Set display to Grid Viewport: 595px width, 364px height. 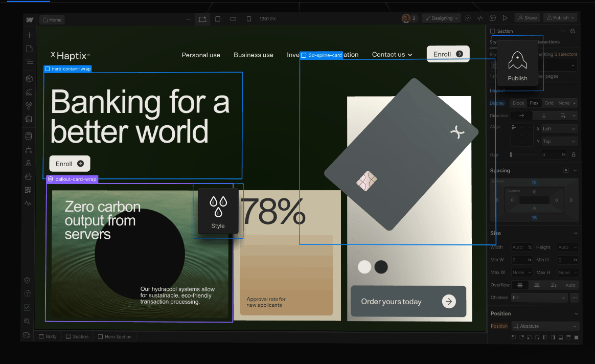click(x=548, y=103)
